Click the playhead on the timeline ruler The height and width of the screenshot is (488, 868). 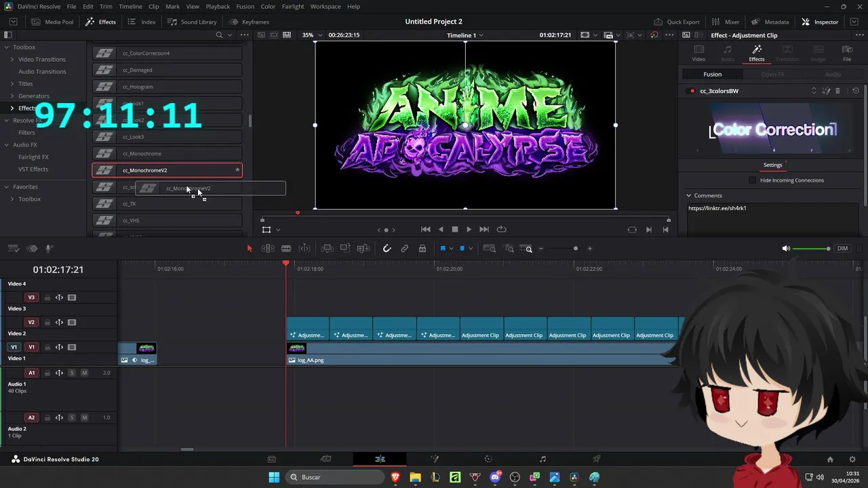(x=286, y=264)
